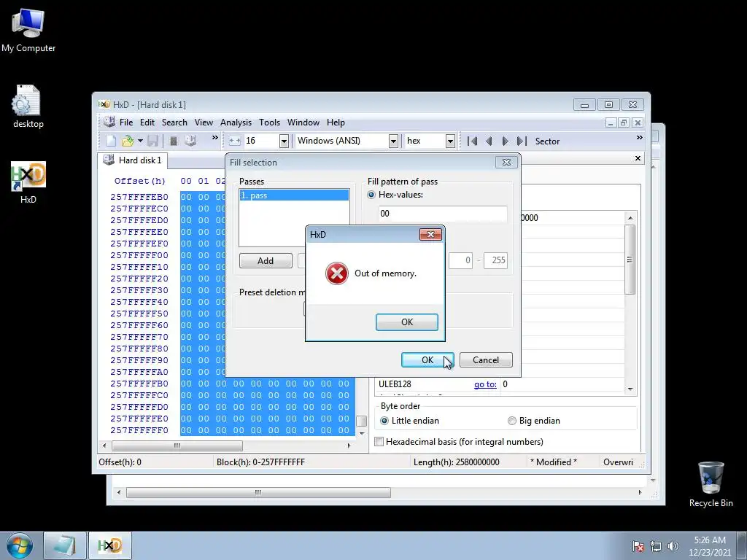
Task: Select the HxD shortcut on desktop
Action: click(28, 183)
